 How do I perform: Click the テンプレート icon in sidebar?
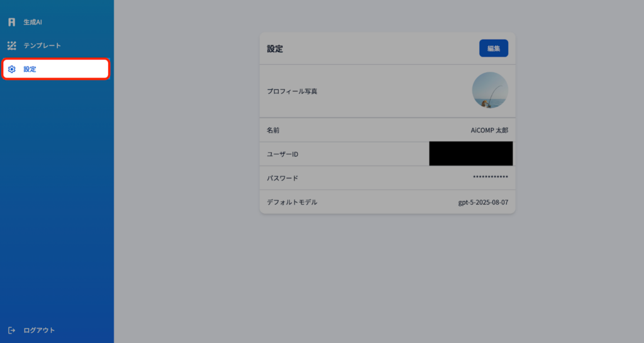point(11,45)
